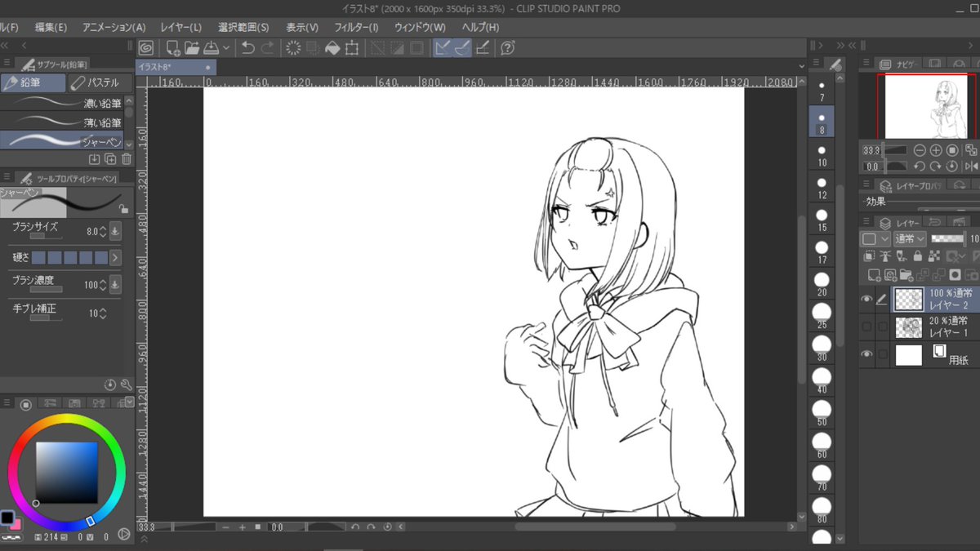Open CLIP STUDIO support help icon
Image resolution: width=980 pixels, height=551 pixels.
[x=507, y=48]
